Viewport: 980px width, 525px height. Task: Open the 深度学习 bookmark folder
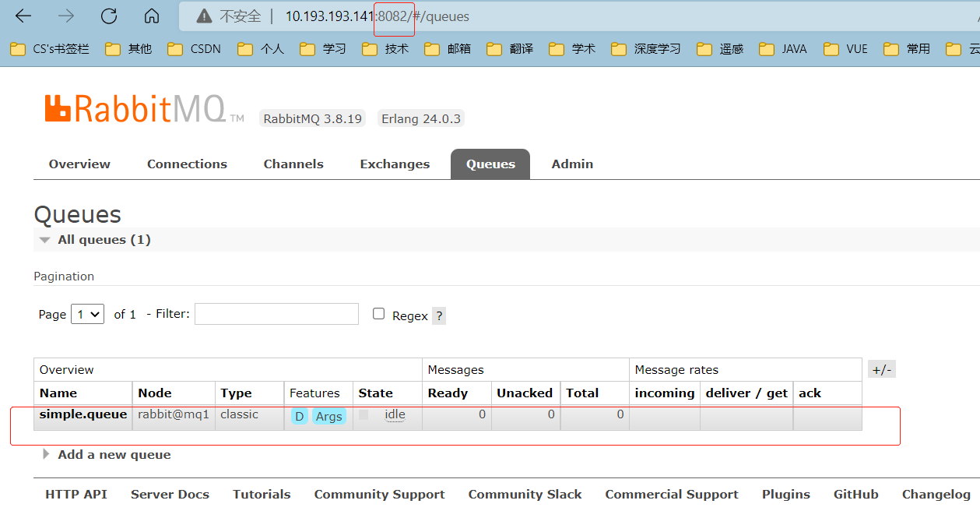click(646, 48)
